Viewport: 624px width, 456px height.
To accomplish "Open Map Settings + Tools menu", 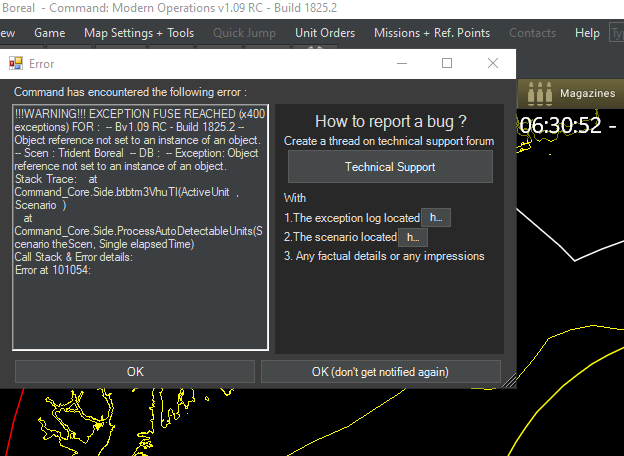I will [x=139, y=33].
